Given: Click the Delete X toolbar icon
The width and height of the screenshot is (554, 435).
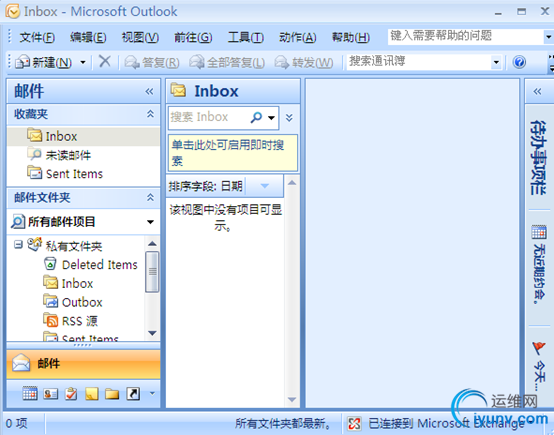Looking at the screenshot, I should click(x=105, y=62).
